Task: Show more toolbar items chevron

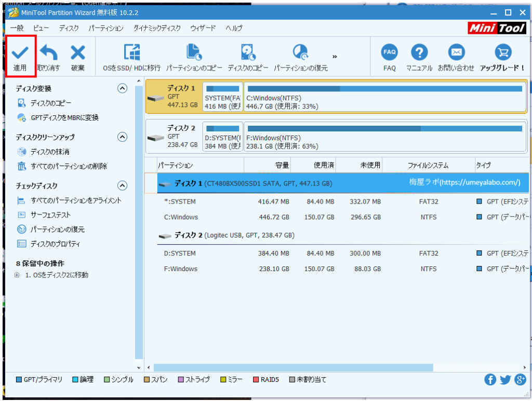Action: [335, 57]
